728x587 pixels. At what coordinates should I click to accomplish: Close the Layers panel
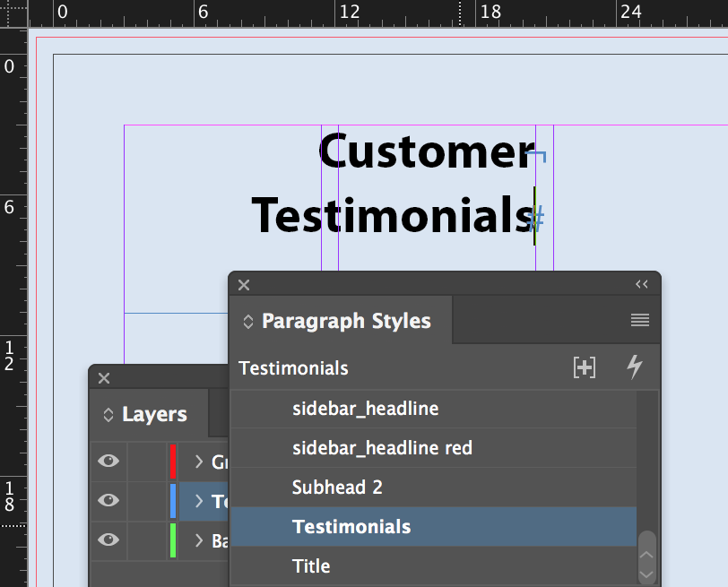pos(104,378)
